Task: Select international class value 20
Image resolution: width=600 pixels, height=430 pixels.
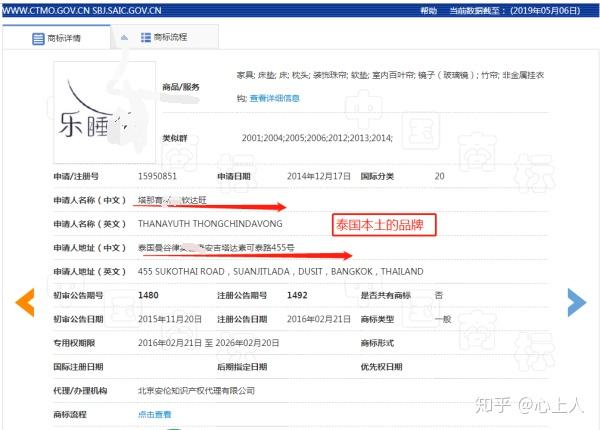Action: [x=439, y=176]
